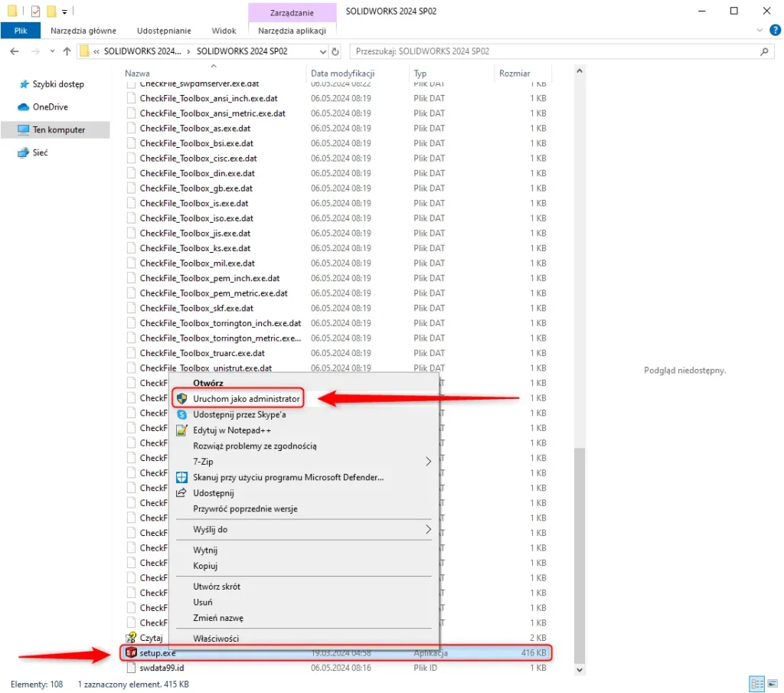The height and width of the screenshot is (693, 784).
Task: Refresh the current folder view
Action: (335, 51)
